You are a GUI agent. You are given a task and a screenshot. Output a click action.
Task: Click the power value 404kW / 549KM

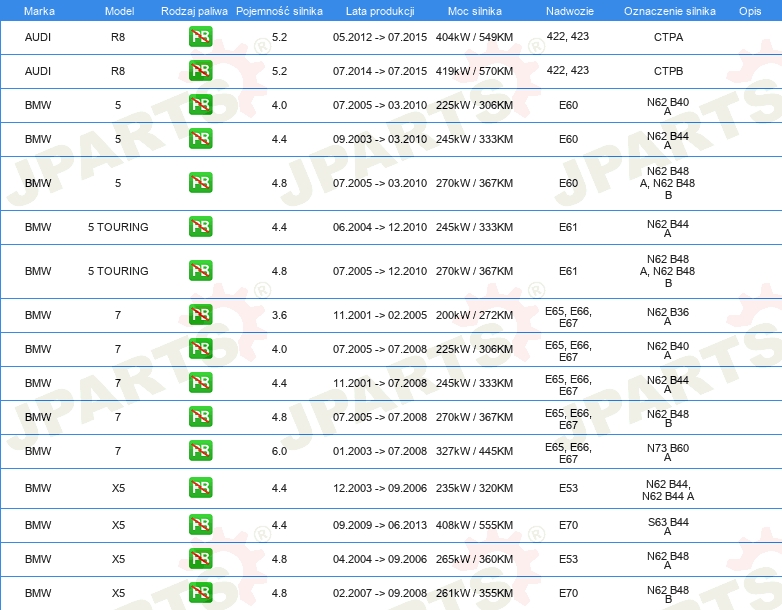click(474, 37)
